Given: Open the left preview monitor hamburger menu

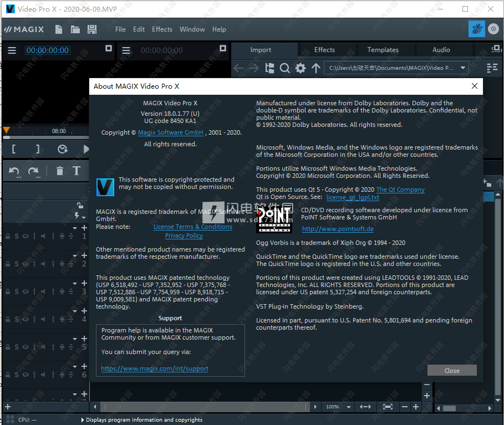Looking at the screenshot, I should (x=12, y=50).
